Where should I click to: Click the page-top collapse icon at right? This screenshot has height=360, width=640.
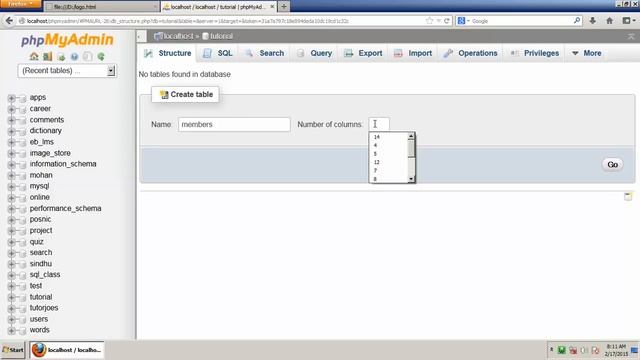pos(631,36)
